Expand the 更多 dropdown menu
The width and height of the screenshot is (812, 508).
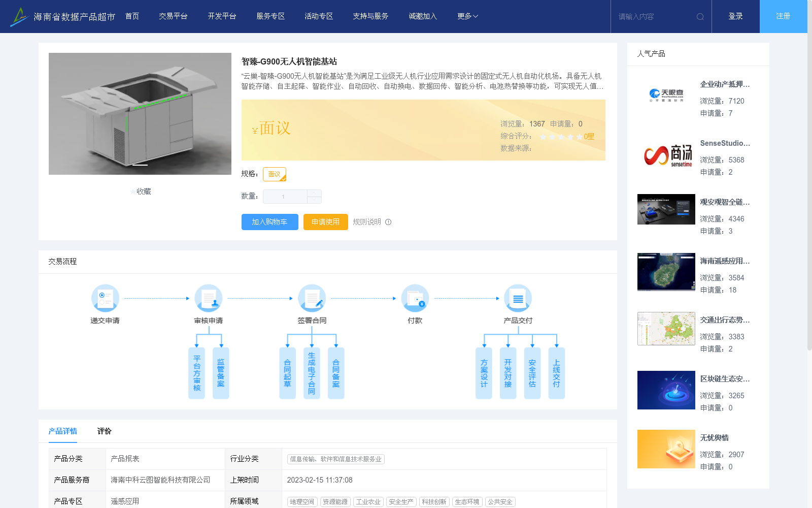click(x=467, y=16)
